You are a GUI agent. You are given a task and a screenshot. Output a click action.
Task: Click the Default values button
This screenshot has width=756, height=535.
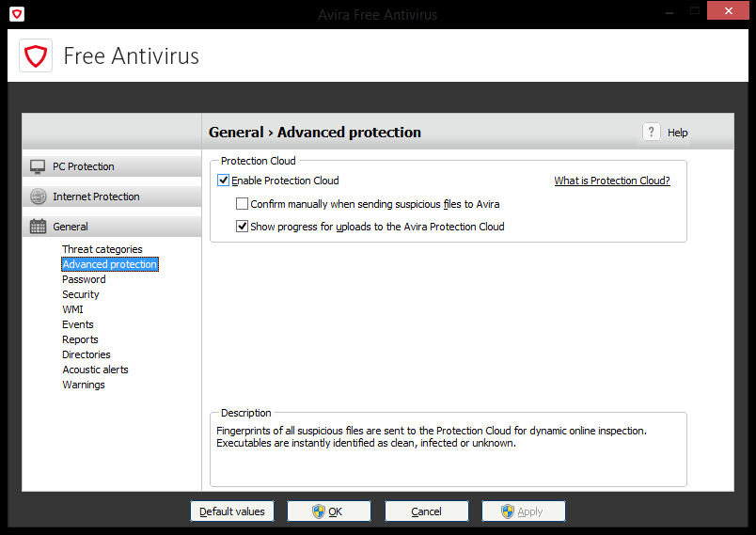[x=232, y=511]
